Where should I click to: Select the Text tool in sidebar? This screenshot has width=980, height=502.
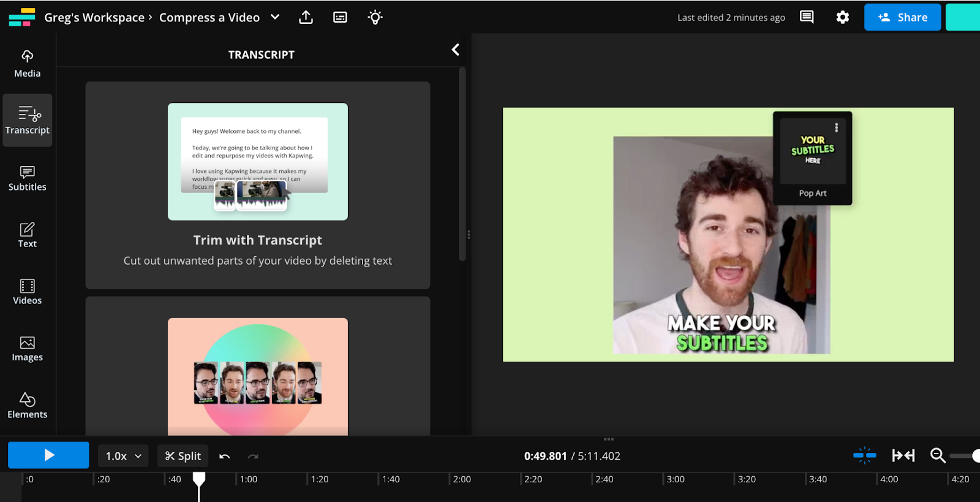[x=27, y=235]
